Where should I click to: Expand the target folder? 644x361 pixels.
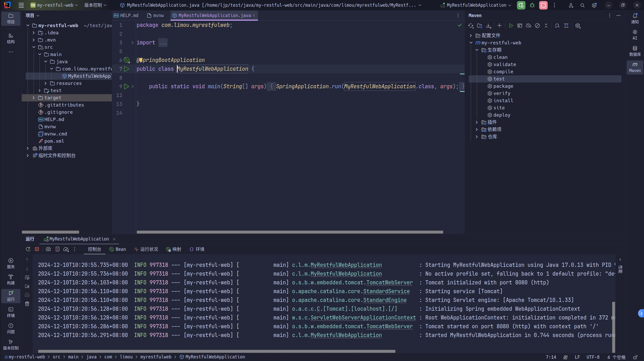[34, 98]
